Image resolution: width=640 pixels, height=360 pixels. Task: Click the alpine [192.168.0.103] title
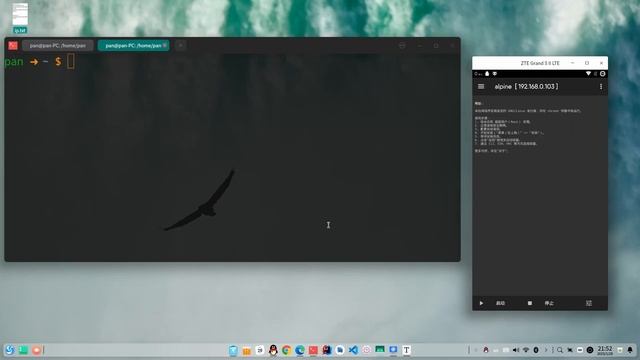526,87
